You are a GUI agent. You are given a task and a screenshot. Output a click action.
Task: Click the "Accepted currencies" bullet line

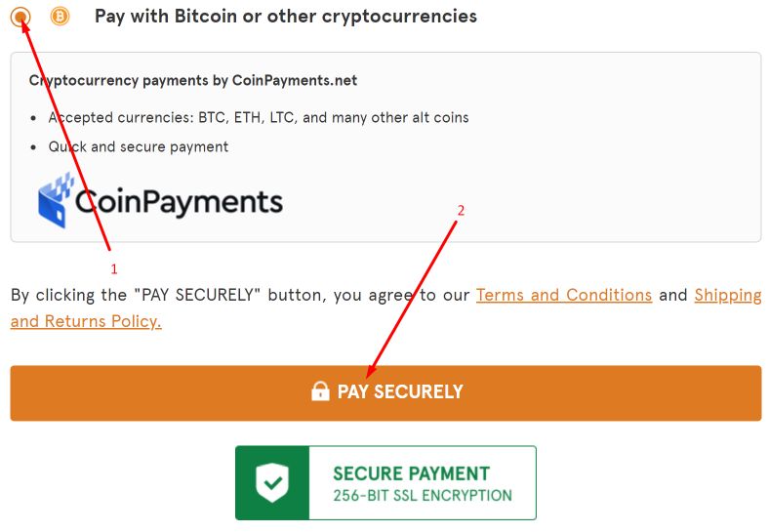(259, 118)
